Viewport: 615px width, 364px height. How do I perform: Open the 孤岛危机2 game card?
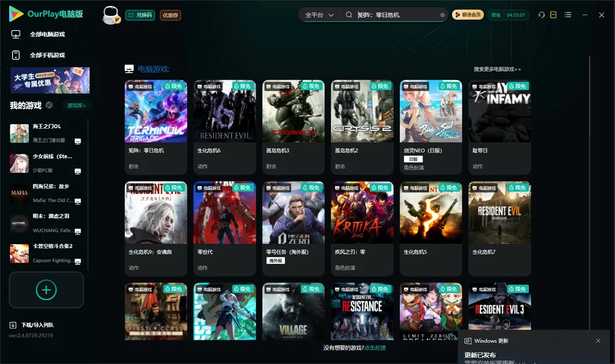pyautogui.click(x=362, y=127)
